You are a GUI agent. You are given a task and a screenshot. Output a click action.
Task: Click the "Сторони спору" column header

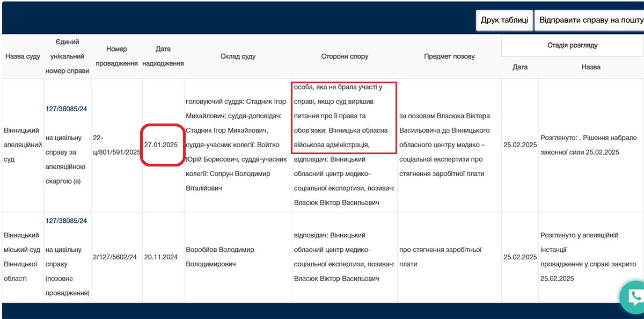pos(343,55)
